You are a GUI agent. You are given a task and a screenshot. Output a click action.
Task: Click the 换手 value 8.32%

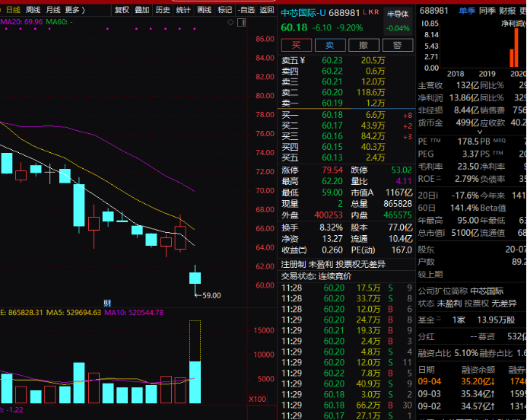(x=331, y=228)
